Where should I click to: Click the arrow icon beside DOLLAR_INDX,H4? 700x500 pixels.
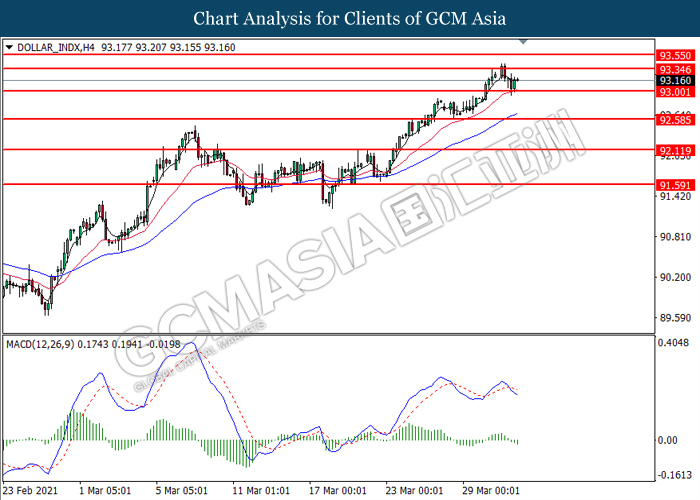[x=10, y=47]
